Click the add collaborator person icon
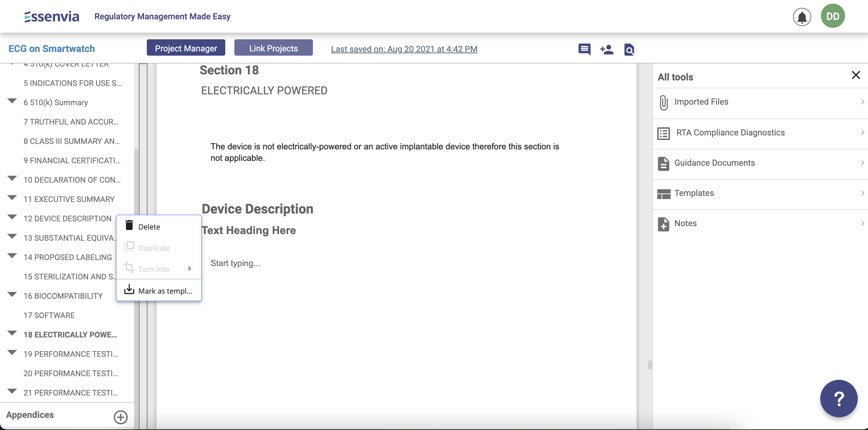 [606, 49]
